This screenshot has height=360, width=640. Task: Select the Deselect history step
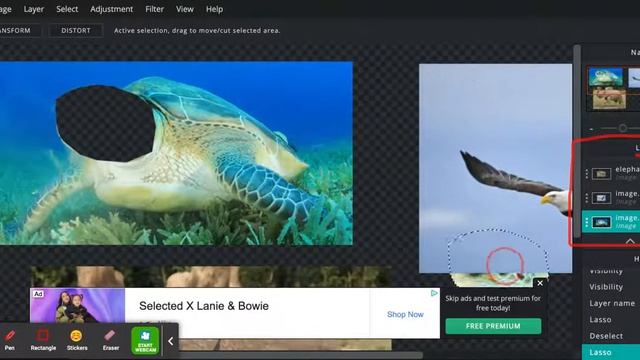click(606, 336)
